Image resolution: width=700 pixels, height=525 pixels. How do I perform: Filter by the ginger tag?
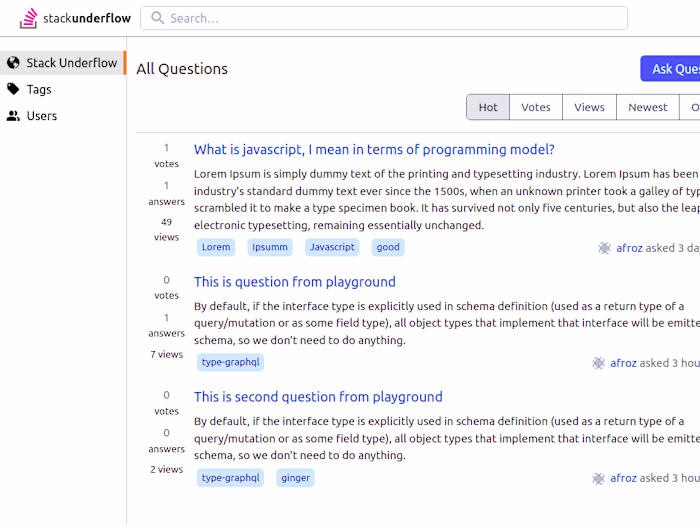295,477
